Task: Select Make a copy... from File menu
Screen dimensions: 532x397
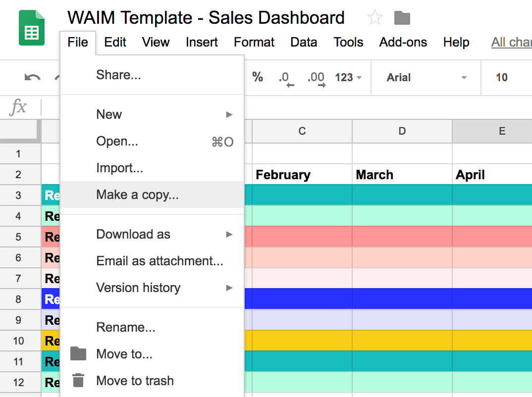Action: pyautogui.click(x=137, y=195)
